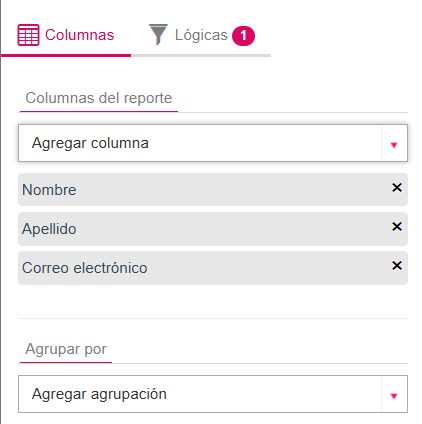
Task: Switch to the Lógicas tab
Action: pos(201,35)
